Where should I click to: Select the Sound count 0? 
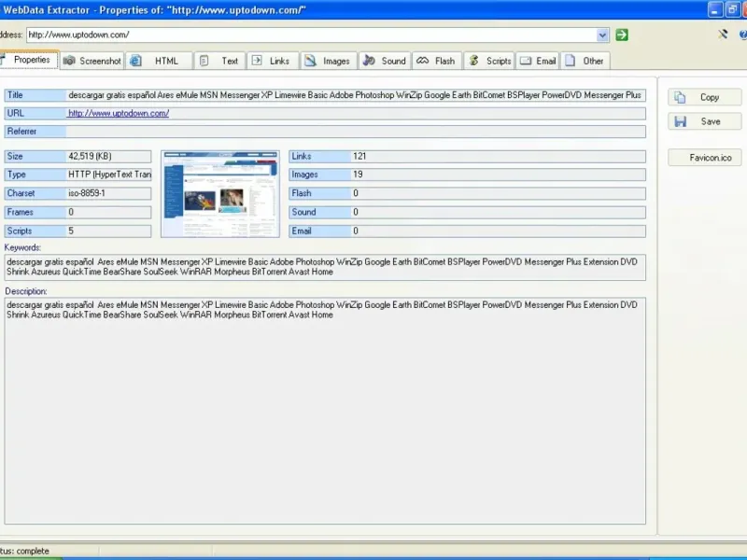tap(356, 212)
